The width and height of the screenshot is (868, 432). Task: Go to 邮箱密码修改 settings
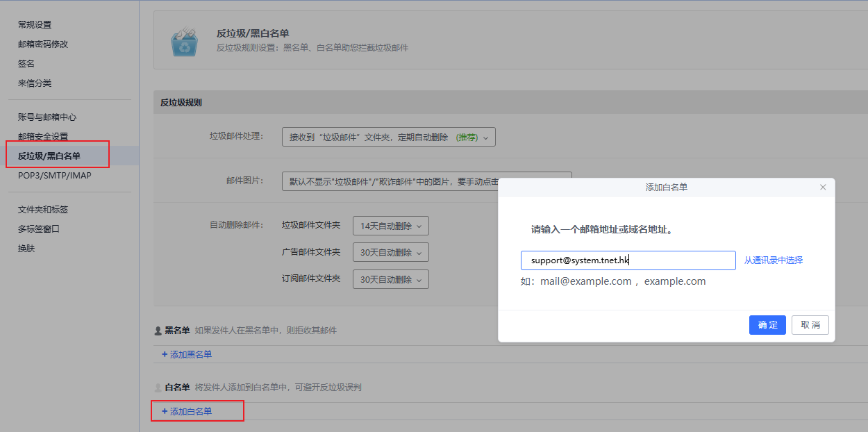[43, 44]
